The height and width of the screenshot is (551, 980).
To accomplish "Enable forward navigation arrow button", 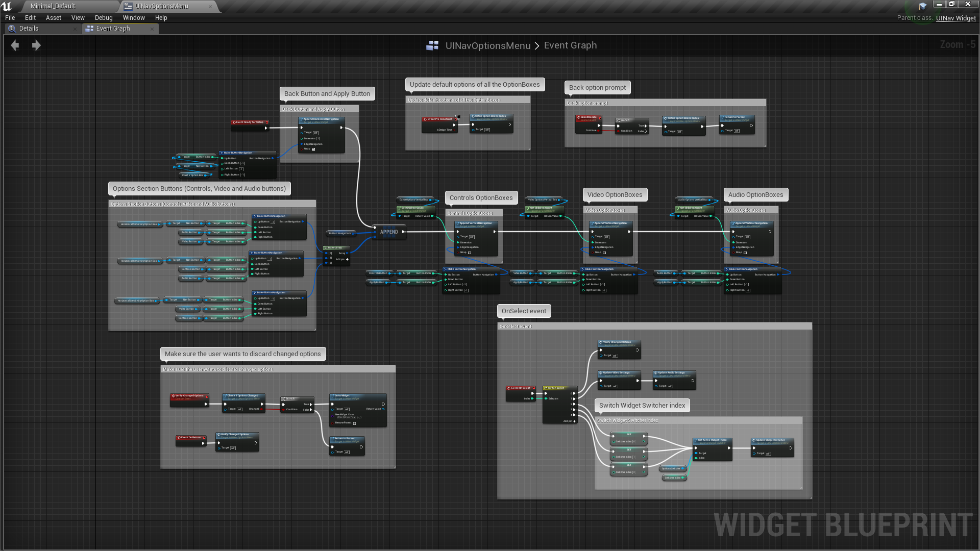I will point(36,45).
